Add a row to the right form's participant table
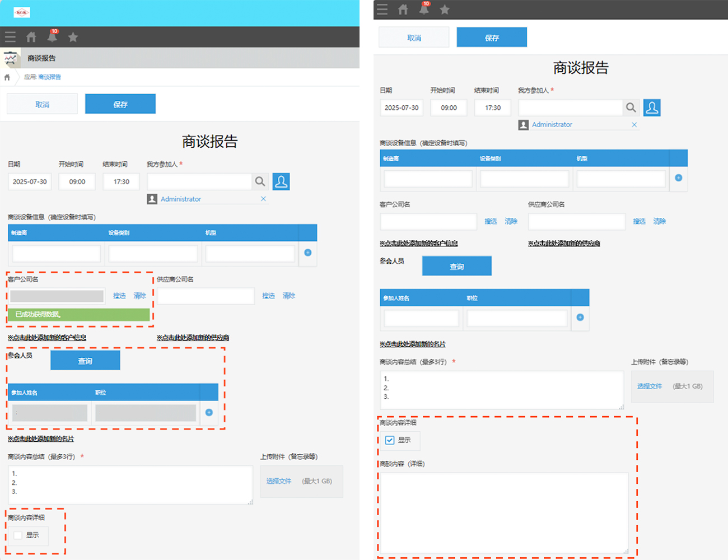The width and height of the screenshot is (728, 560). pyautogui.click(x=580, y=318)
